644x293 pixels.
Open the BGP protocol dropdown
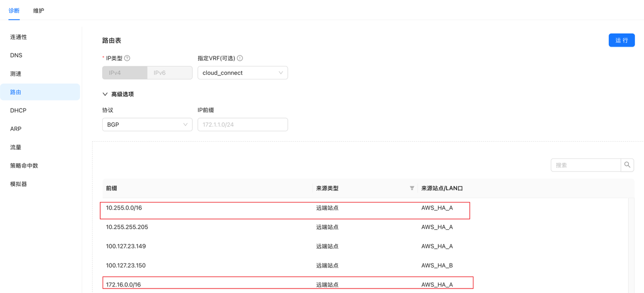[x=147, y=124]
